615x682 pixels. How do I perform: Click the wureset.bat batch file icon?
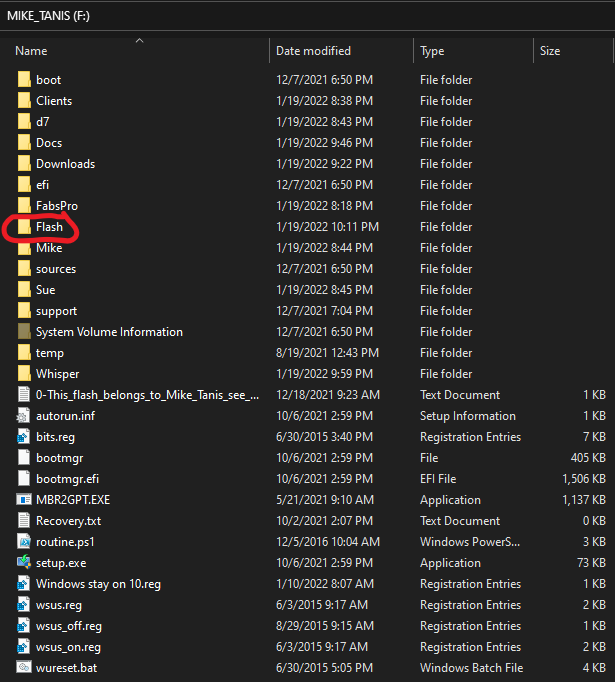23,667
